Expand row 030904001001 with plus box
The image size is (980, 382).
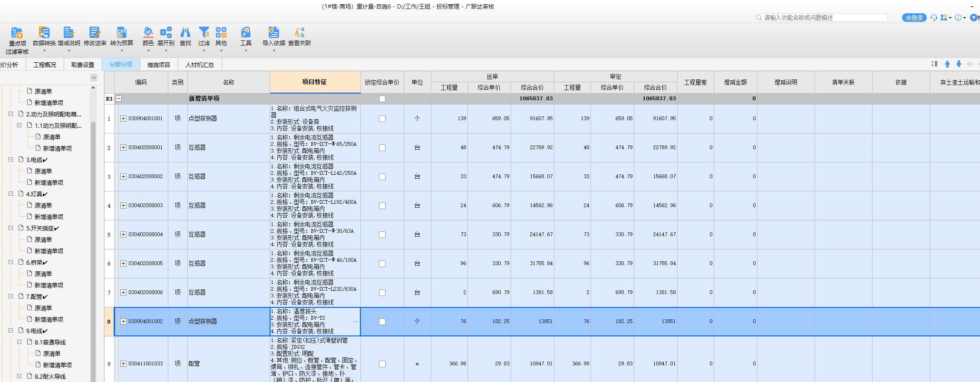pos(123,119)
